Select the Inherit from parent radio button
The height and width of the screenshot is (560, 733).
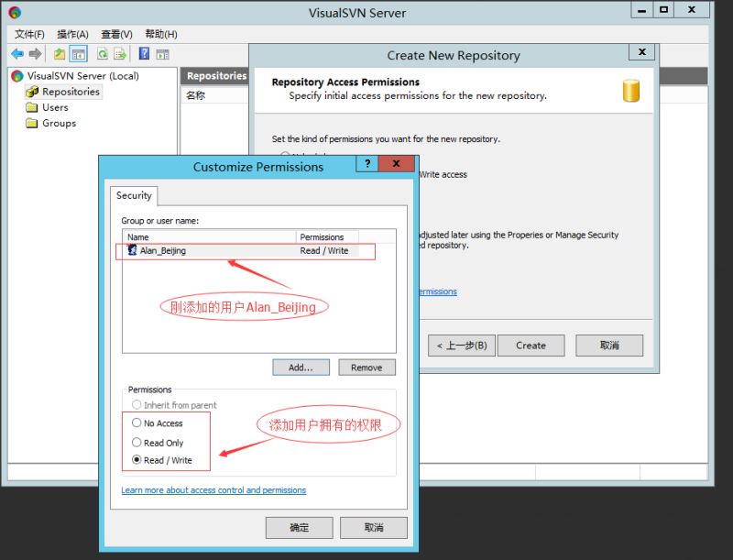[x=137, y=404]
